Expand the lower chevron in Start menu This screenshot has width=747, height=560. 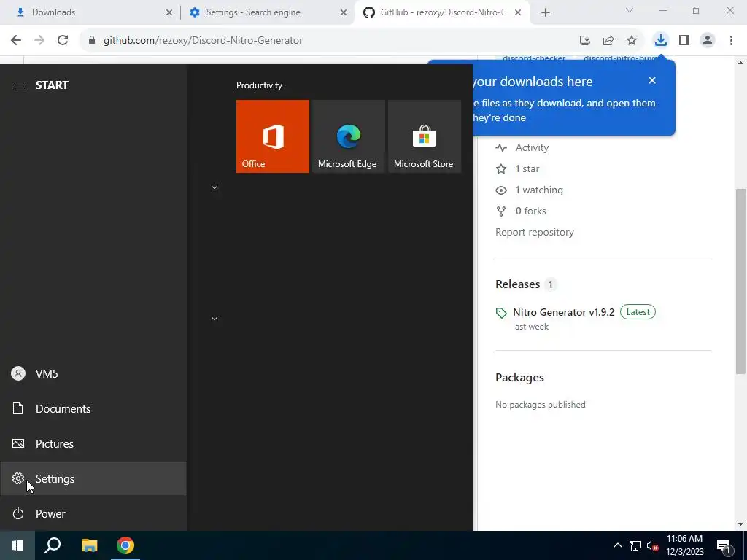click(x=214, y=319)
